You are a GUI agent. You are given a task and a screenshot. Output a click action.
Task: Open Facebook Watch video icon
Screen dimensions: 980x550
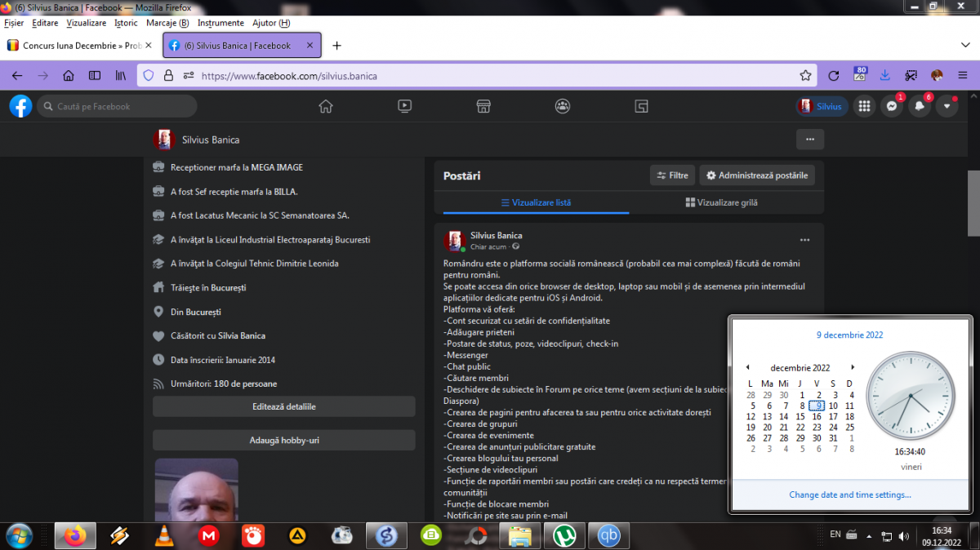404,106
